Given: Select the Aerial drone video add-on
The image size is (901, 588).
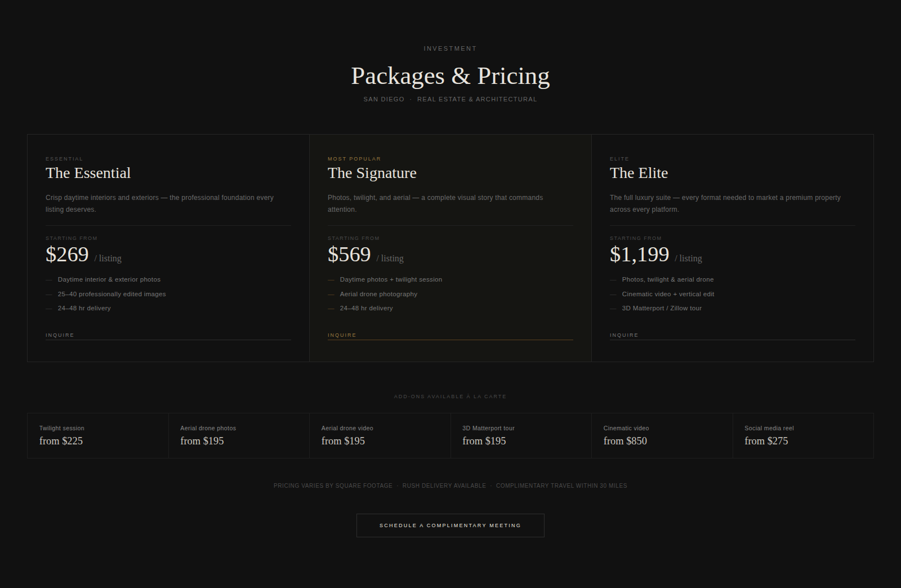Looking at the screenshot, I should point(380,435).
